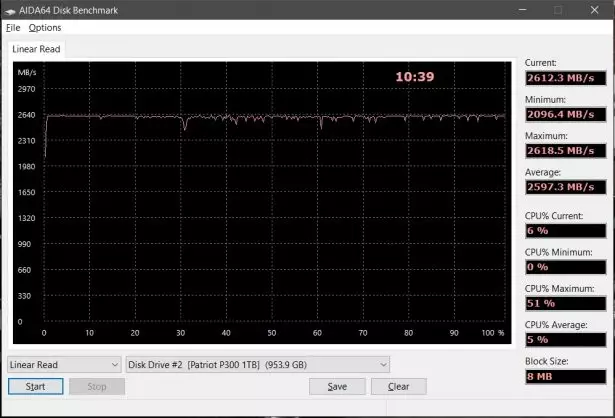This screenshot has width=615, height=418.
Task: Click the CPU% Maximum field showing 51 %
Action: pyautogui.click(x=565, y=302)
